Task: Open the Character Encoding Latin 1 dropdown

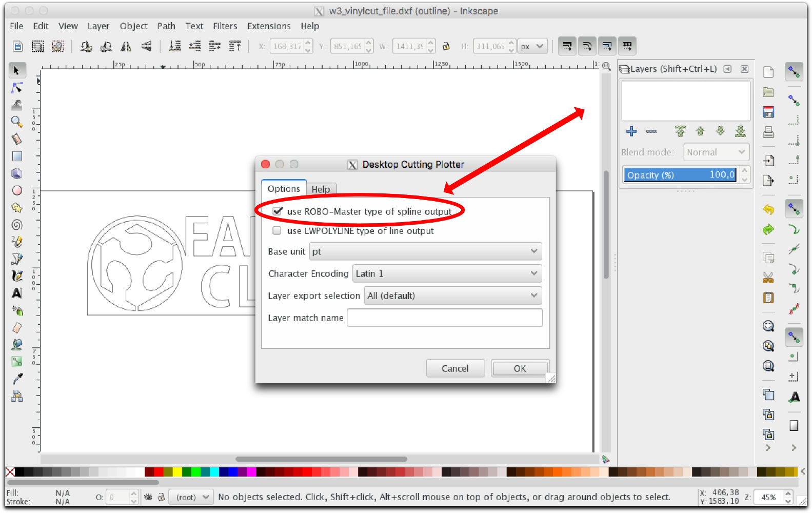Action: point(447,273)
